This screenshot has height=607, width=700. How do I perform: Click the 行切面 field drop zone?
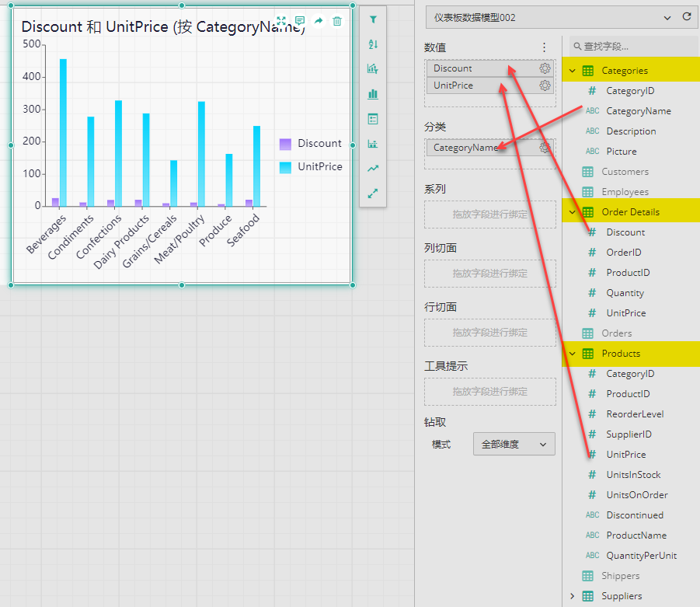[x=490, y=333]
